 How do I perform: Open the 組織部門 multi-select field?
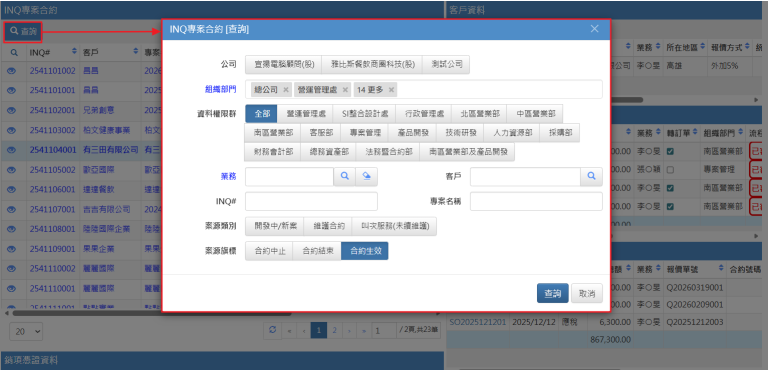(424, 90)
